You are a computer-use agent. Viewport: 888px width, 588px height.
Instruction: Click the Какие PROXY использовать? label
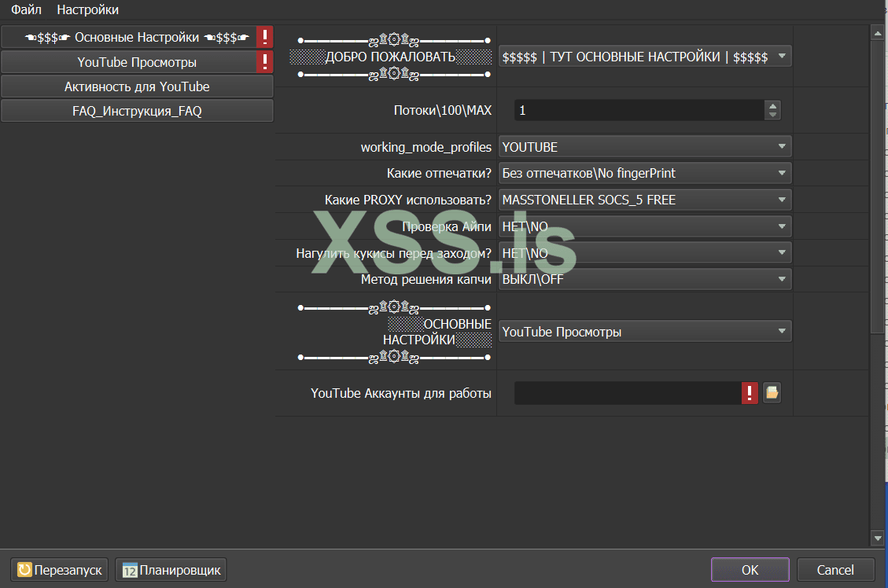coord(407,200)
